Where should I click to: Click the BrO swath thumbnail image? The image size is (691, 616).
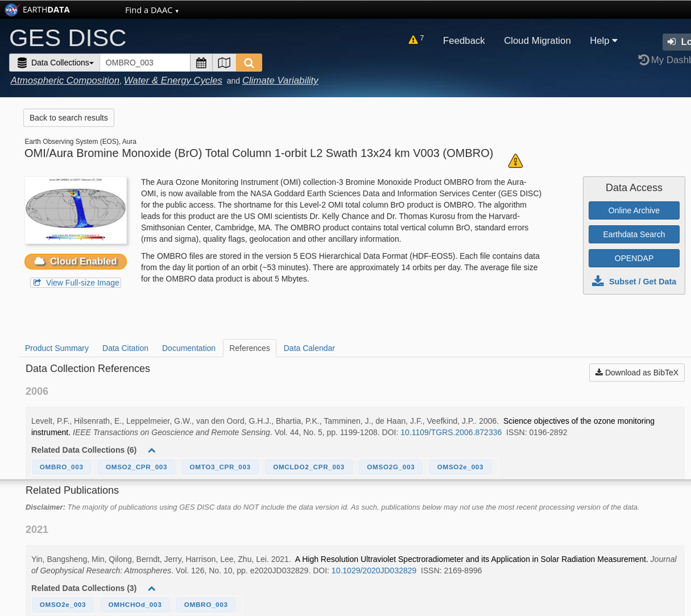75,210
